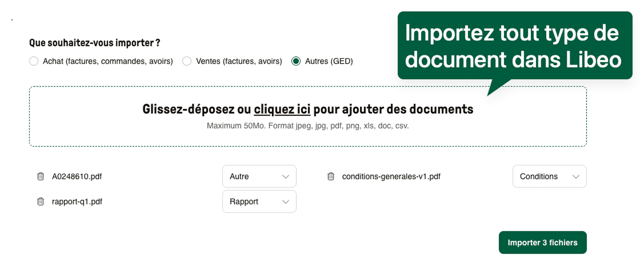Click the Importer 3 fichiers button
This screenshot has width=644, height=275.
[543, 243]
